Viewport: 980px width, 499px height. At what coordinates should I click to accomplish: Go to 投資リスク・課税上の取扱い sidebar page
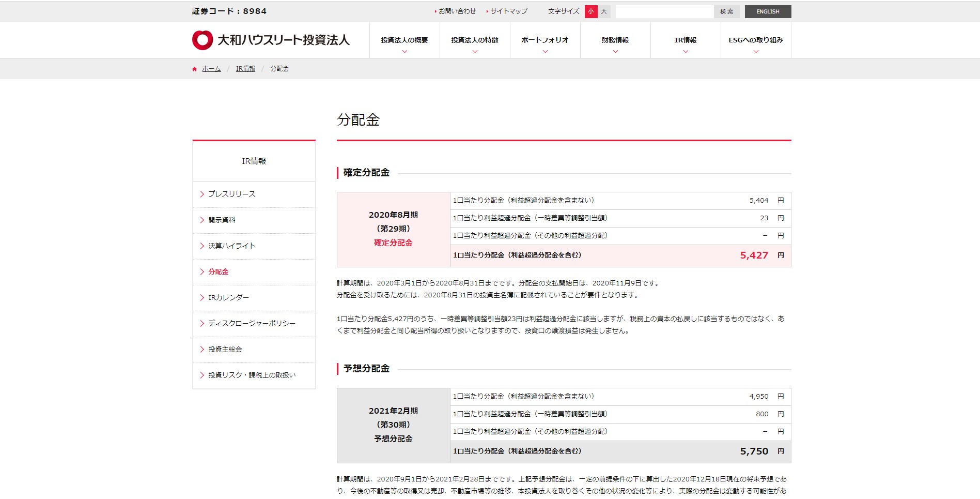252,375
